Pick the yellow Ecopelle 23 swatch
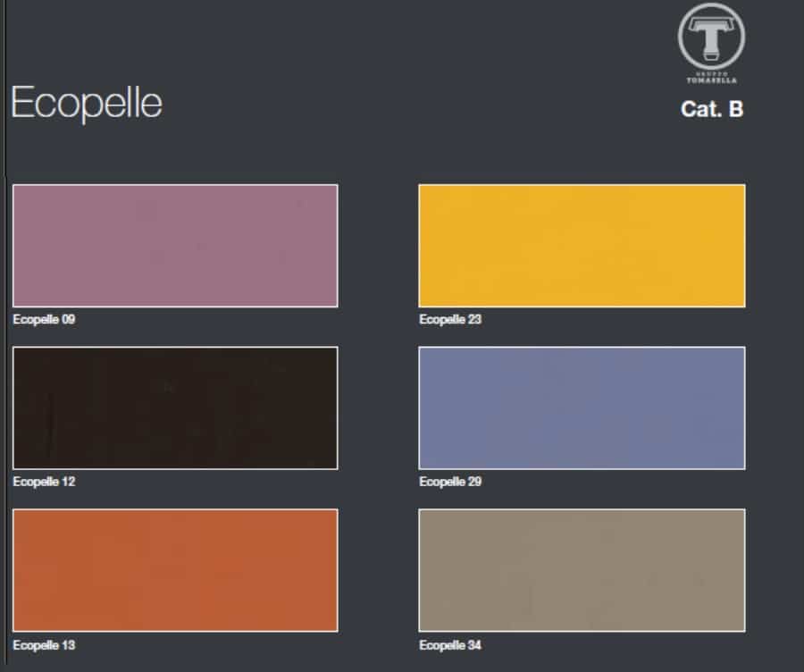Screen dimensions: 804x672 (x=582, y=245)
